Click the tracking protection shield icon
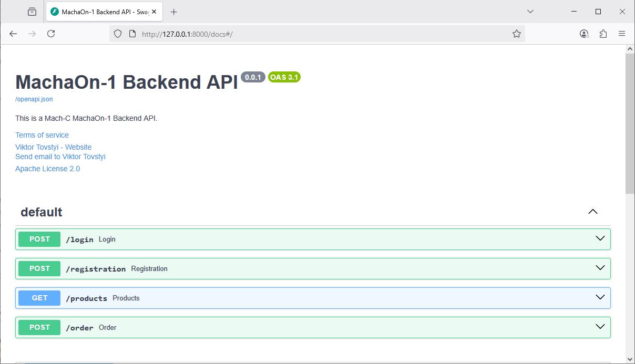 tap(118, 34)
